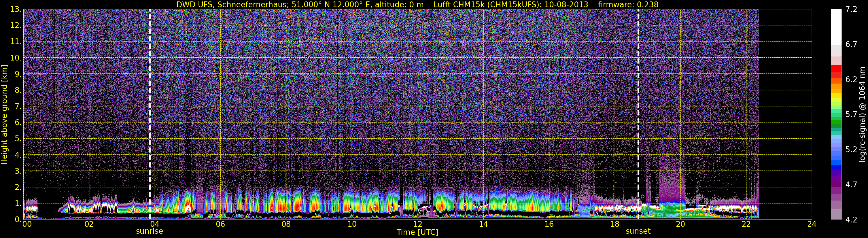Click the '4.2' colorbar value label
This screenshot has height=238, width=868.
851,220
